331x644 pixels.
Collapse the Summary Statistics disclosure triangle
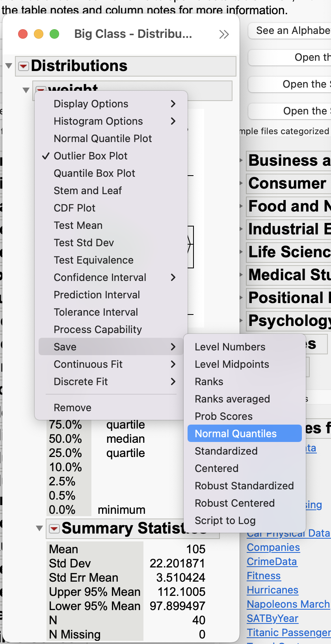(x=39, y=528)
